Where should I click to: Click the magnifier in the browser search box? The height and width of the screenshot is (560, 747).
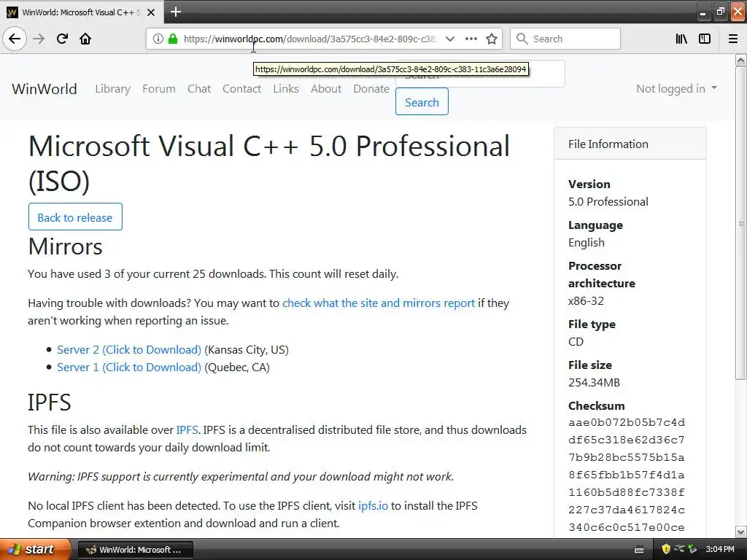522,39
